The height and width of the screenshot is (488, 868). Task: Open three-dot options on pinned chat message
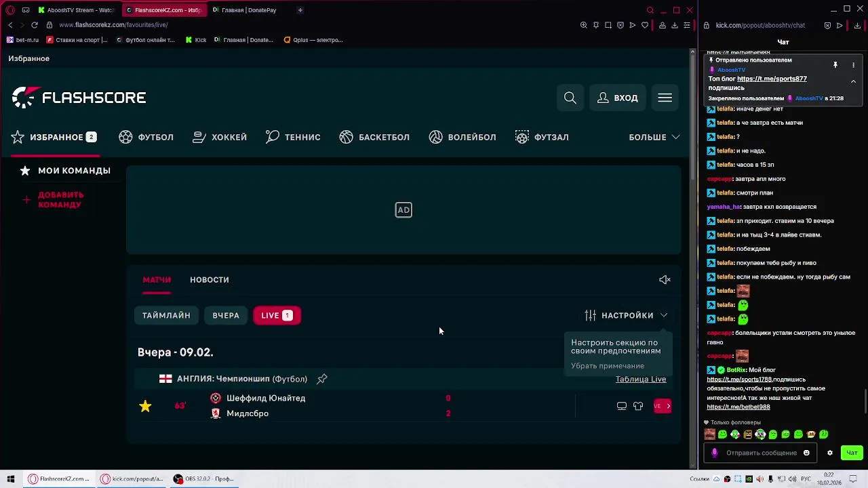(x=853, y=65)
